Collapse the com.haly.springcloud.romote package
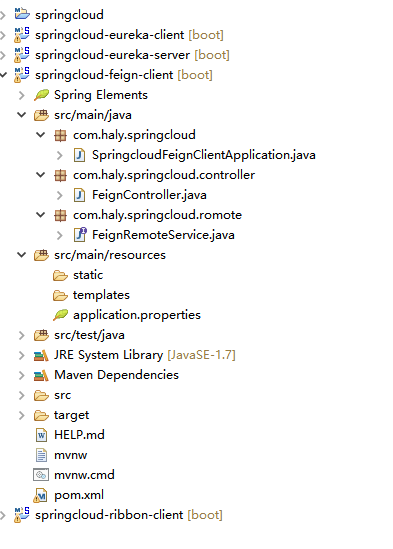Image resolution: width=393 pixels, height=549 pixels. [41, 215]
